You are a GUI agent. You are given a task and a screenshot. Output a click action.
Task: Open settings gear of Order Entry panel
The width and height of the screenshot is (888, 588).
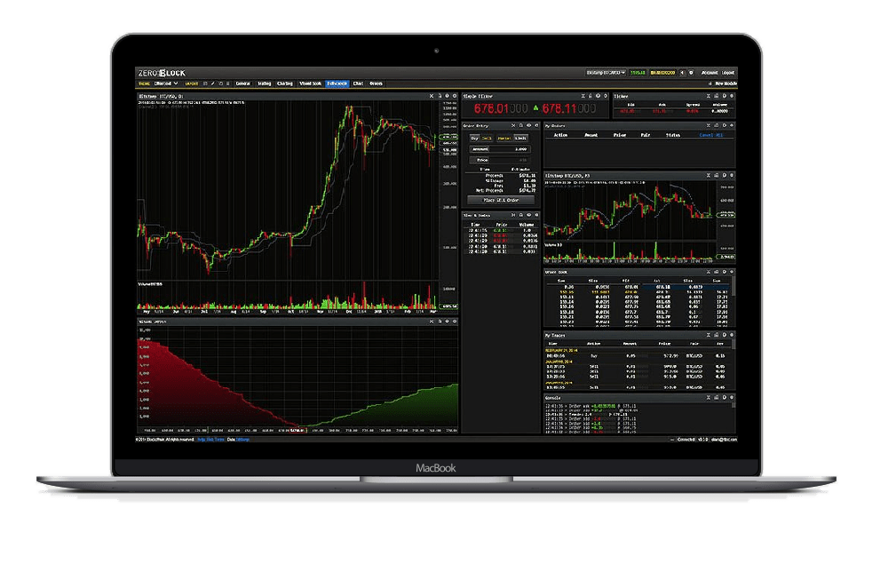coord(536,126)
